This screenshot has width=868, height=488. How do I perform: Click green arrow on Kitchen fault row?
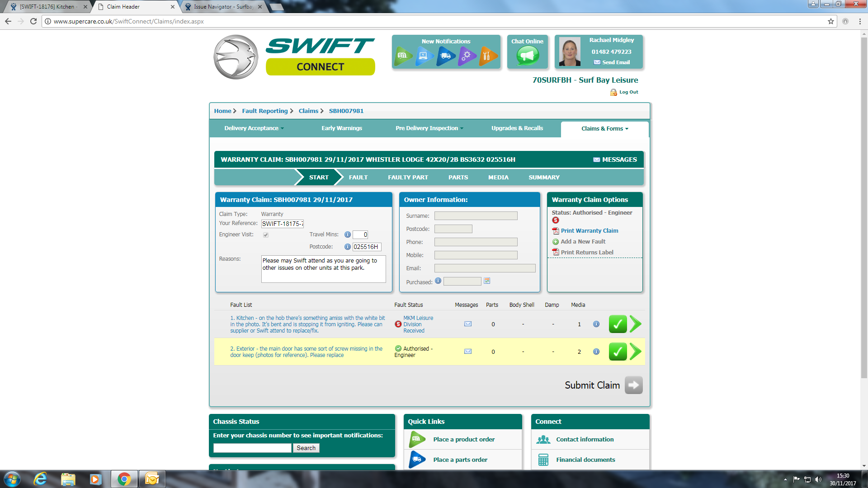[x=636, y=324]
